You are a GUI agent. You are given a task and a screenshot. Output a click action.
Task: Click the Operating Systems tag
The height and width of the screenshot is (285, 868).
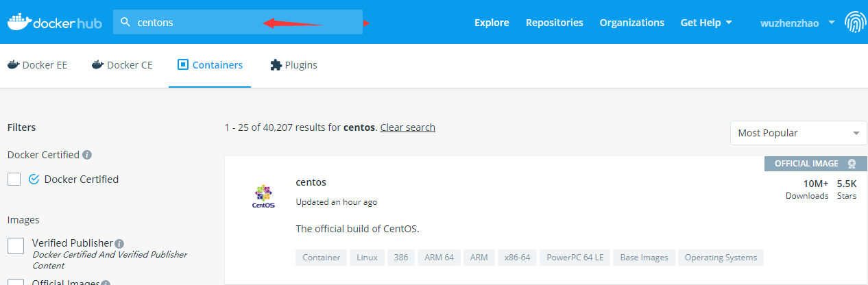(x=721, y=258)
